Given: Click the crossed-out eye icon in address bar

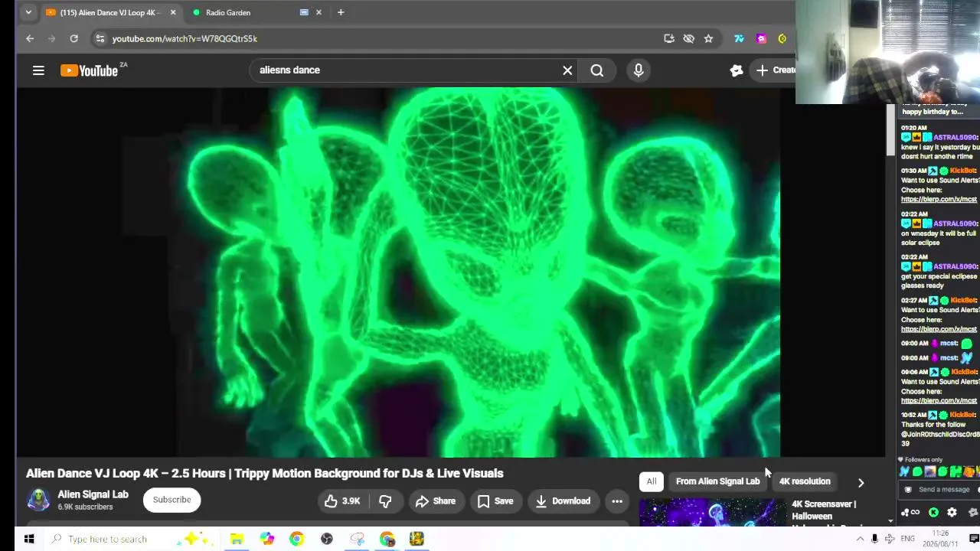Looking at the screenshot, I should coord(688,38).
